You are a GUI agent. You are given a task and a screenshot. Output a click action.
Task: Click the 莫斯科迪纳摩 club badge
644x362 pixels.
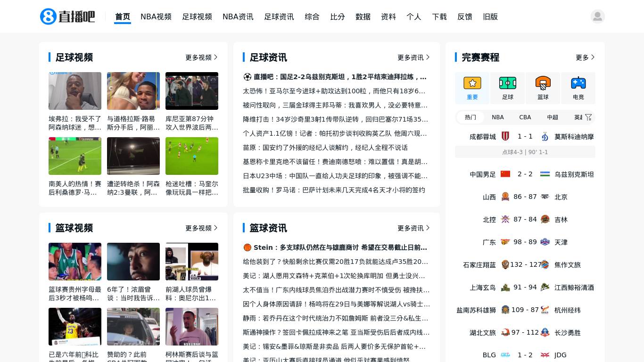(x=545, y=136)
